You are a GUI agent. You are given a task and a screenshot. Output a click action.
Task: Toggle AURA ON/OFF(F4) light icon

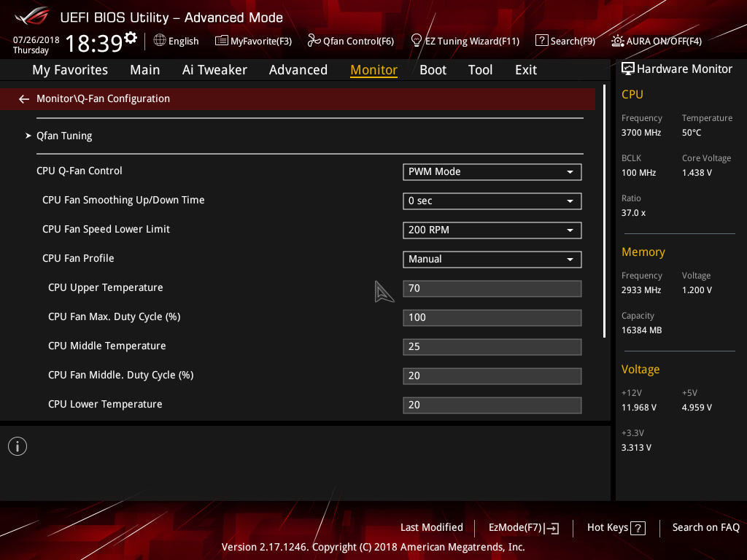coord(617,41)
